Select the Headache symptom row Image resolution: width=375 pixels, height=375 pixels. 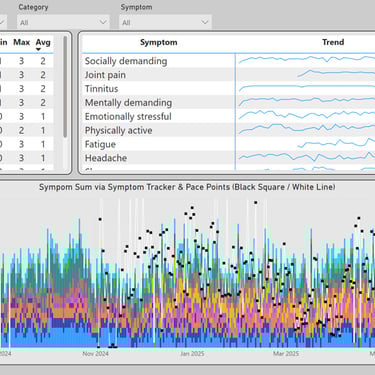(x=228, y=158)
